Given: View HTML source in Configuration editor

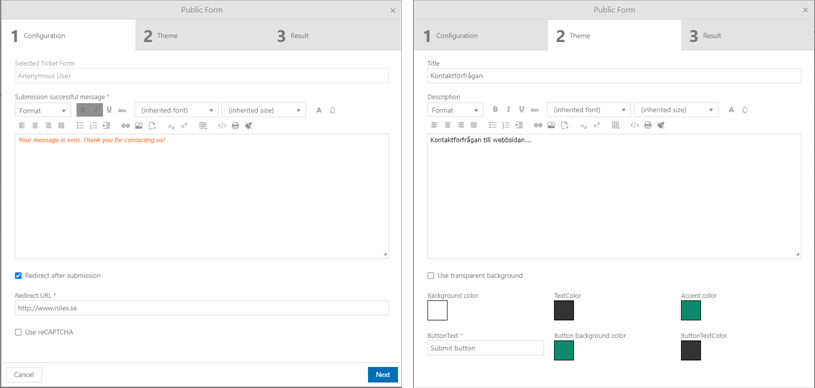Looking at the screenshot, I should point(222,126).
